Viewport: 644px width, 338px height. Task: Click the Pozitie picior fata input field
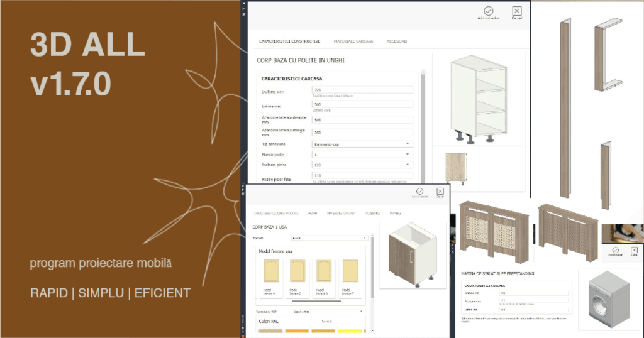tap(362, 175)
